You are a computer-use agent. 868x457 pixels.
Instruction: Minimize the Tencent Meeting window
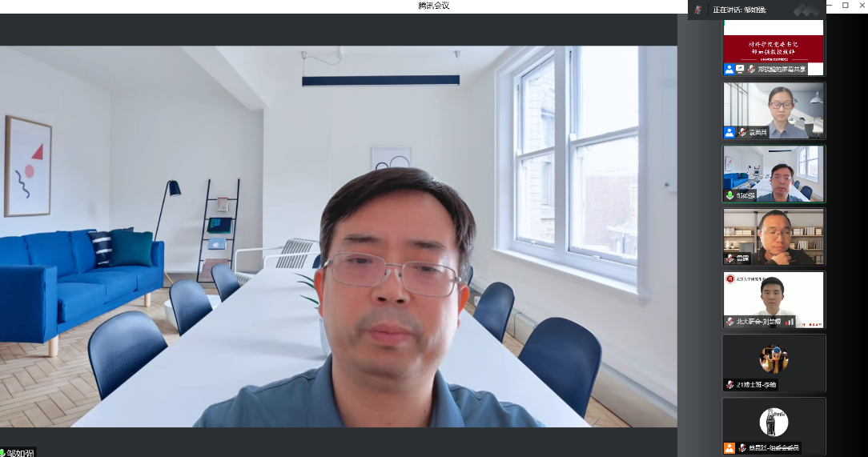coord(830,5)
